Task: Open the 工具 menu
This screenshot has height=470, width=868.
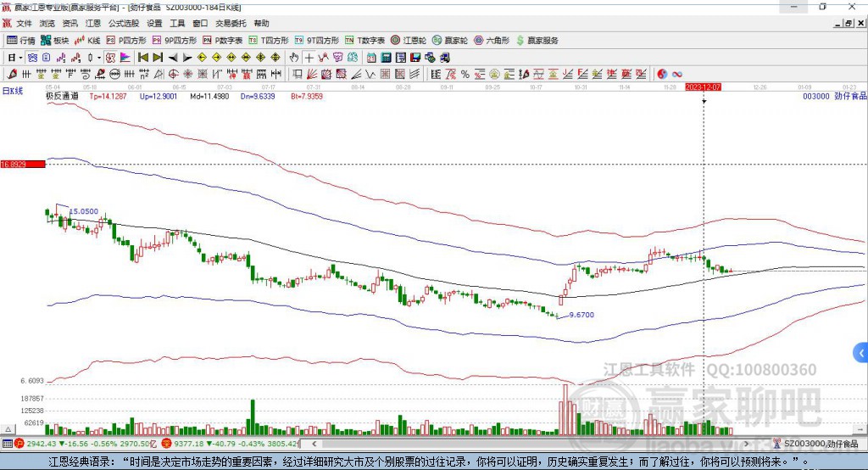Action: point(177,23)
